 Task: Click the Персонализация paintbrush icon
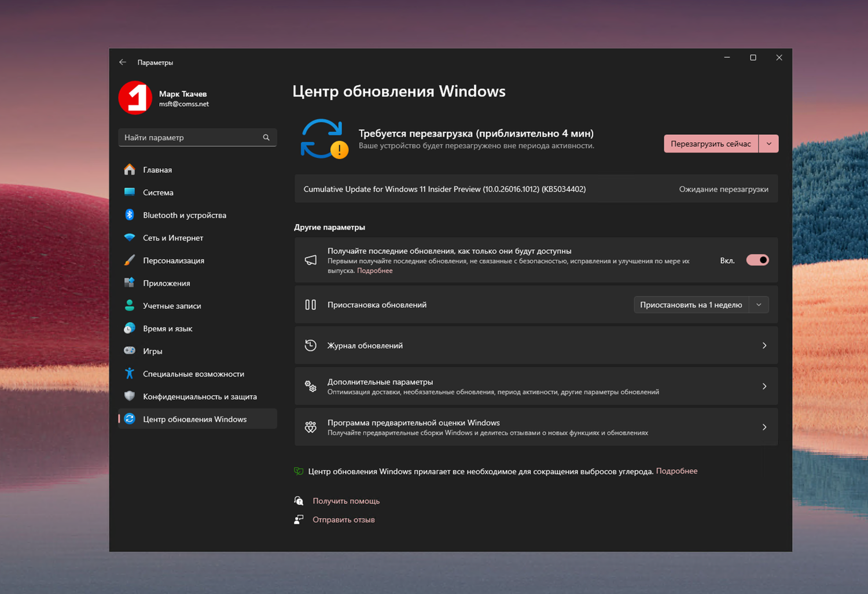[x=130, y=260]
